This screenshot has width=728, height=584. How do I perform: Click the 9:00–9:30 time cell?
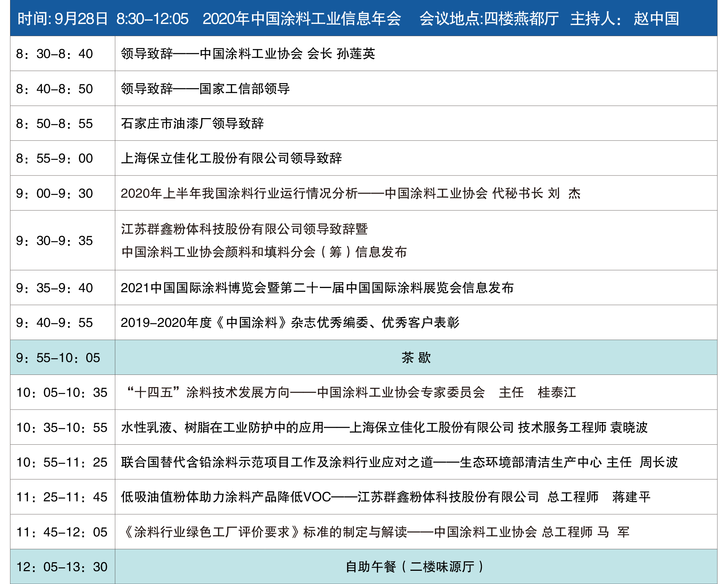point(55,194)
